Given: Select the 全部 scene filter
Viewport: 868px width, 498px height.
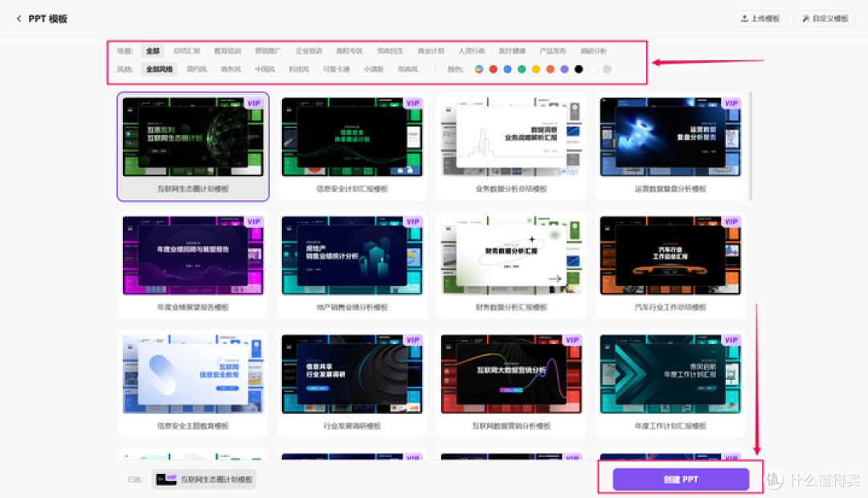Looking at the screenshot, I should (x=153, y=51).
